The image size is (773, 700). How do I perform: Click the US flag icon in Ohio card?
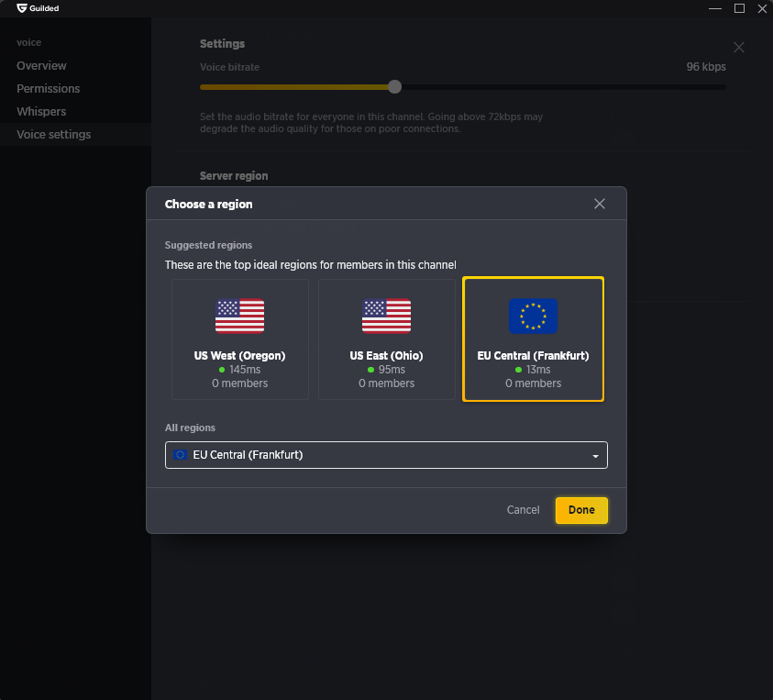coord(387,316)
